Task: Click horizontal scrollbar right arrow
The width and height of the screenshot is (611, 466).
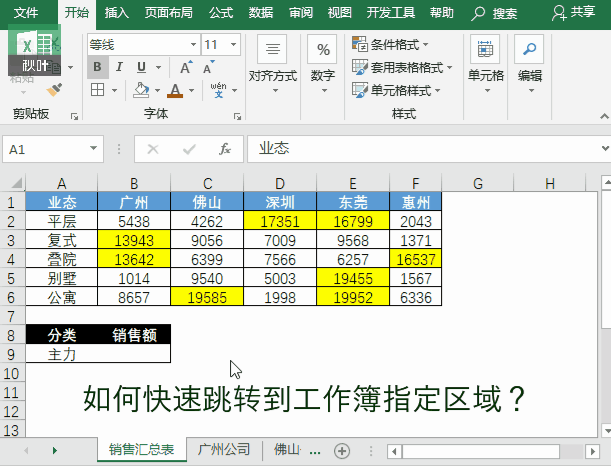Action: (x=592, y=452)
